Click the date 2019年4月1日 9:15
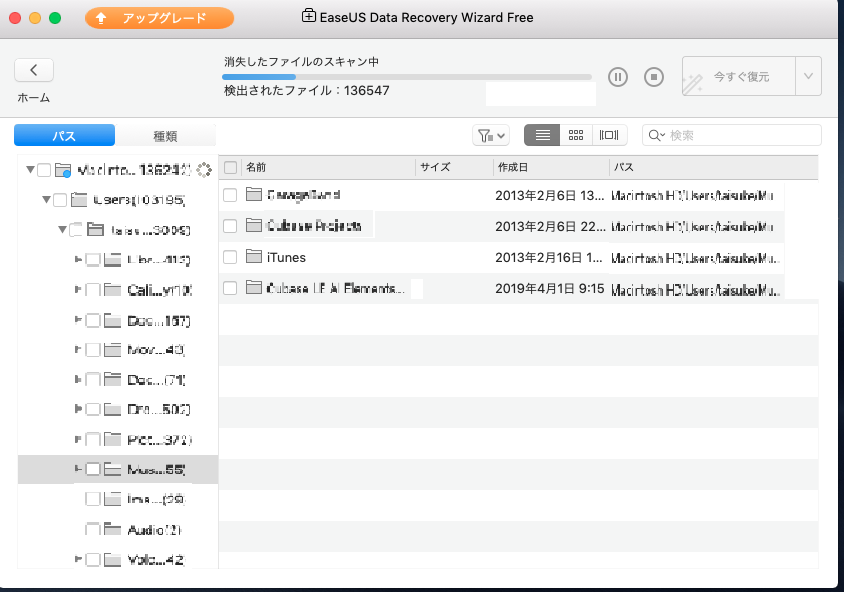844x592 pixels. (x=550, y=288)
